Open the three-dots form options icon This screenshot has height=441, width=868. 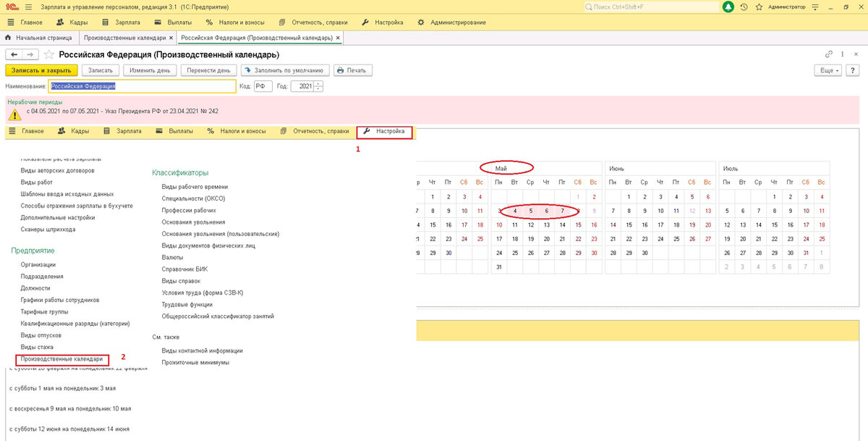click(x=841, y=54)
